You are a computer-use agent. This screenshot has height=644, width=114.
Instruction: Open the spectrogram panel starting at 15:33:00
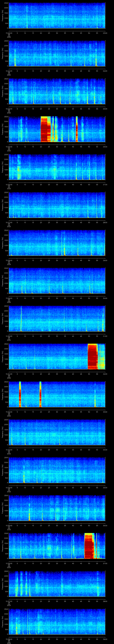pos(57,432)
